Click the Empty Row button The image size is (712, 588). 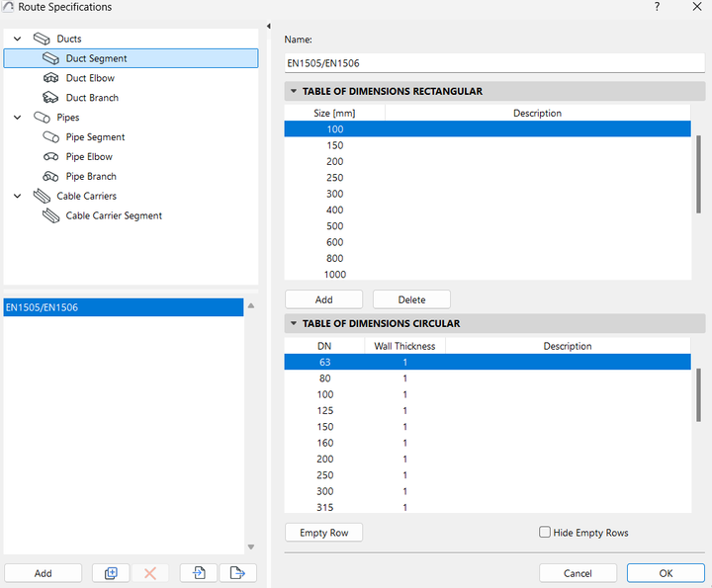click(x=323, y=533)
